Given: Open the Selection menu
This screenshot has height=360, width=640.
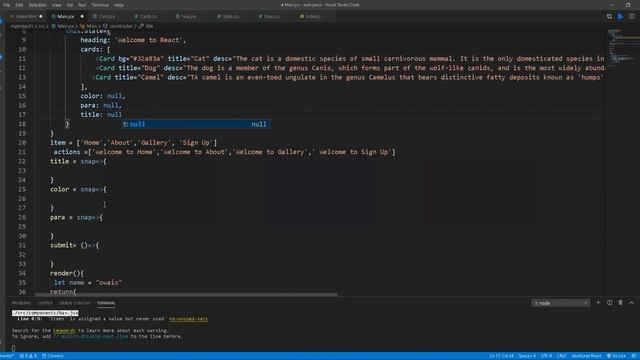Looking at the screenshot, I should (x=37, y=5).
